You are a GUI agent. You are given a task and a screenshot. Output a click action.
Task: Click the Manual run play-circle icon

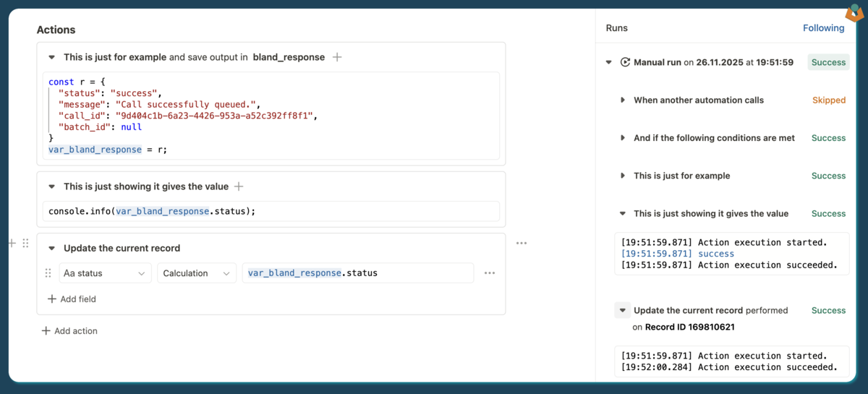625,62
